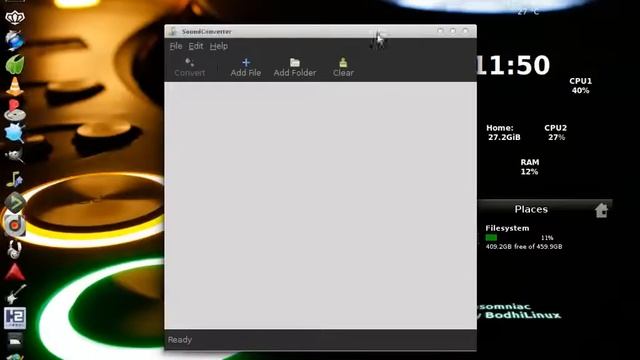The width and height of the screenshot is (640, 360).
Task: Click the Ready status bar text
Action: 180,340
